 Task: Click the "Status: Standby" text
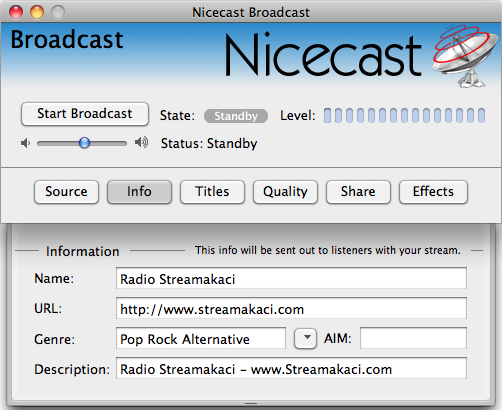click(209, 144)
